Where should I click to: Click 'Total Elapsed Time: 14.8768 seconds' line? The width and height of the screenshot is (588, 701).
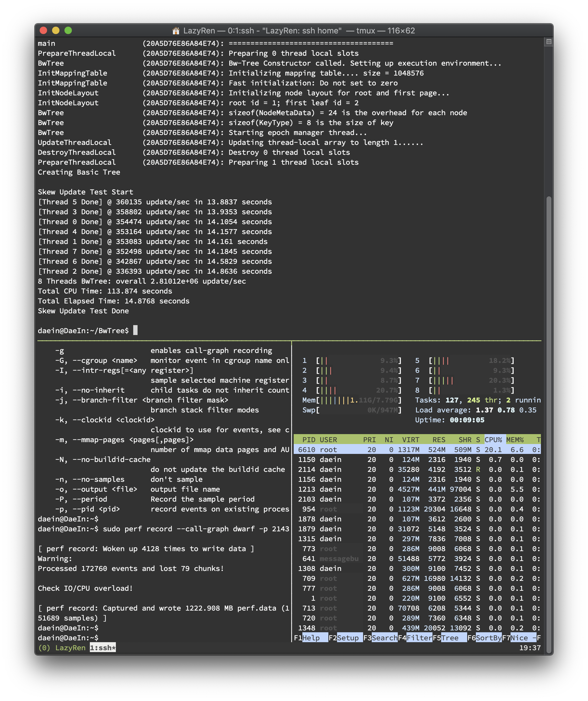click(x=113, y=301)
